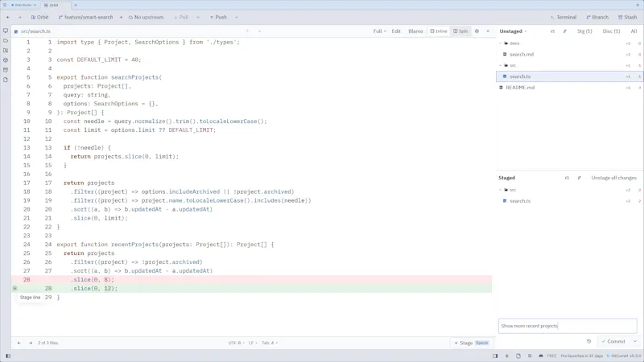Viewport: 644px width, 362px height.
Task: Collapse the unstaged docs folder
Action: click(x=500, y=43)
